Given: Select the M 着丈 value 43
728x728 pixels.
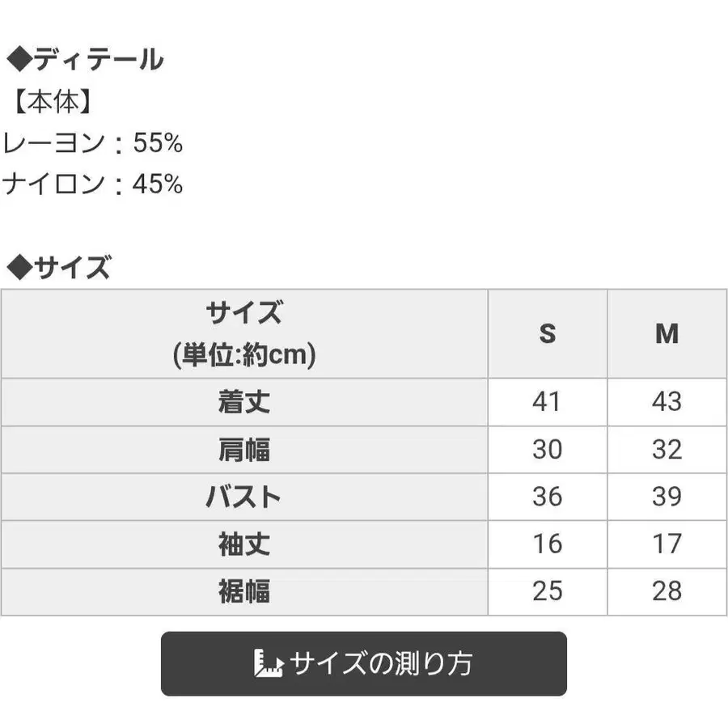Looking at the screenshot, I should [x=667, y=402].
